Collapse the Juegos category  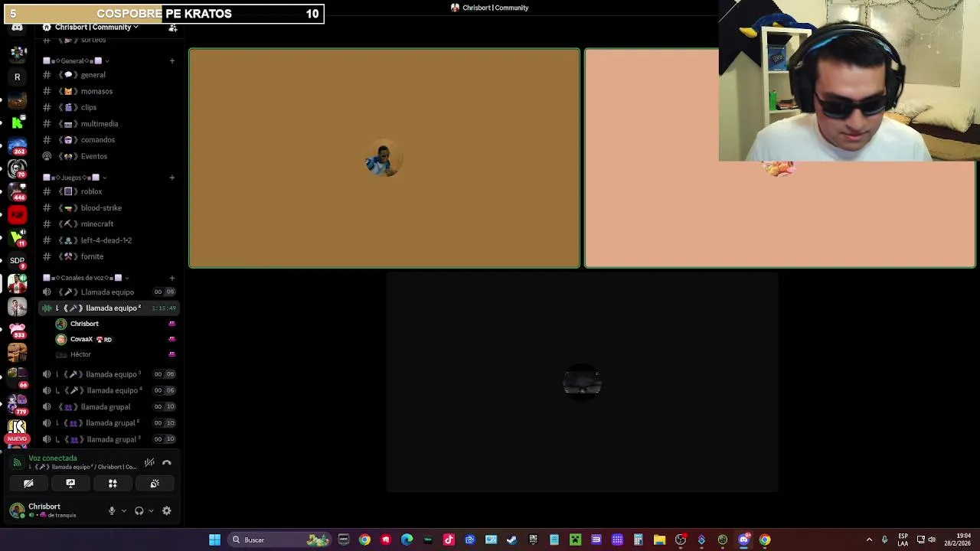click(73, 178)
